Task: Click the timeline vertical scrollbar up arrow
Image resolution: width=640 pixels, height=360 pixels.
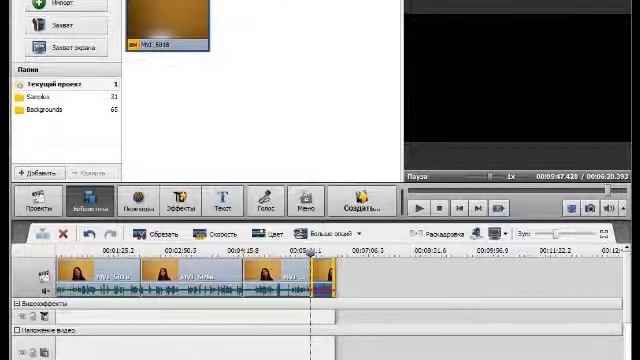Action: click(627, 248)
